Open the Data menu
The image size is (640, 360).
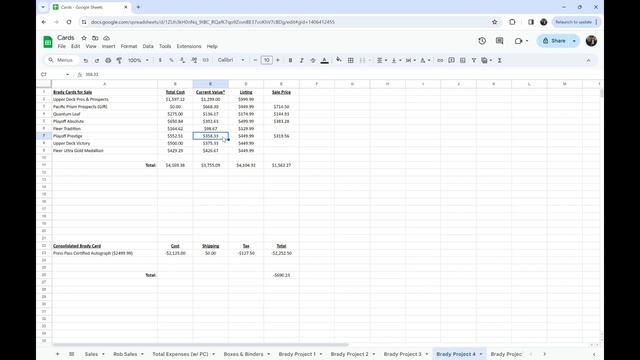[148, 47]
